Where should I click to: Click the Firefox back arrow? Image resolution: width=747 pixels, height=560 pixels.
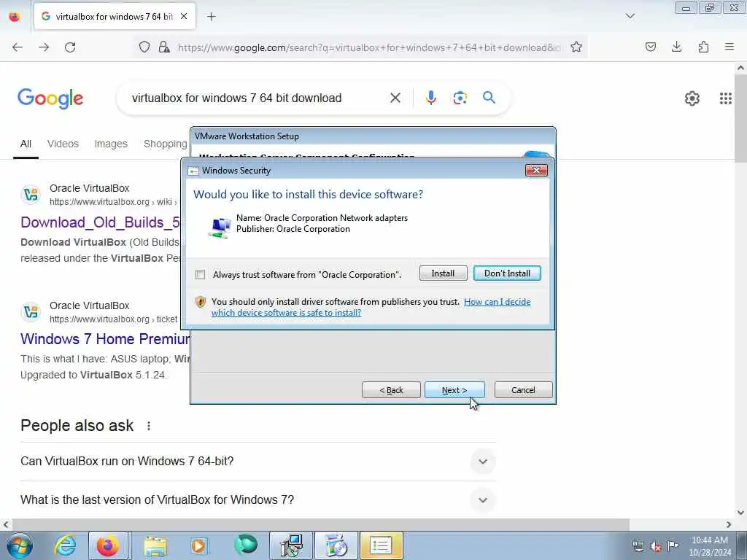tap(18, 47)
